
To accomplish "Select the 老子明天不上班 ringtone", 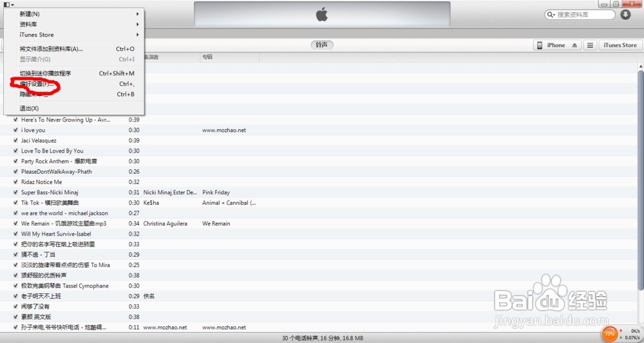I will pyautogui.click(x=41, y=296).
